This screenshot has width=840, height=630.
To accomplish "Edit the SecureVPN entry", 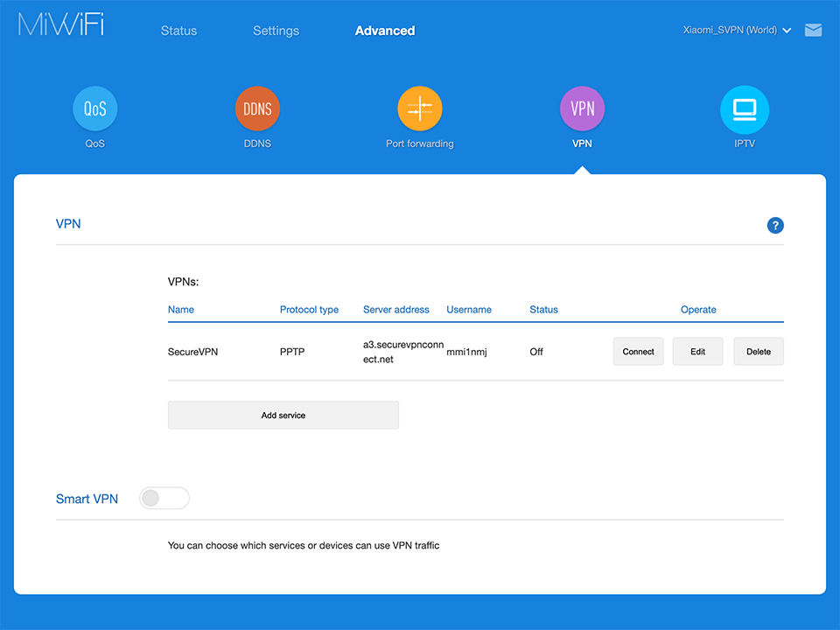I will [x=697, y=352].
